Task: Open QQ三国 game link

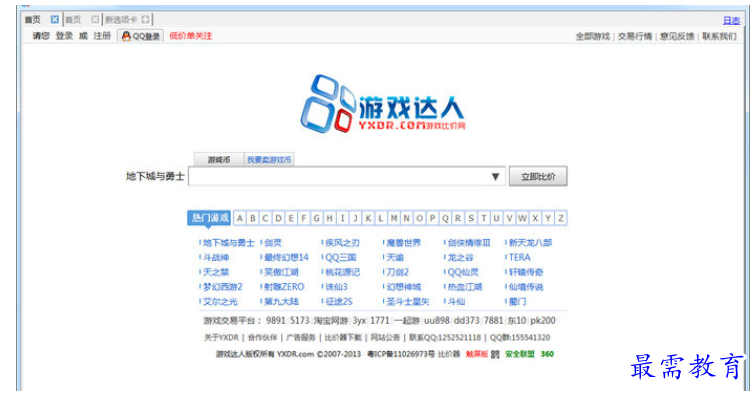Action: pyautogui.click(x=341, y=258)
